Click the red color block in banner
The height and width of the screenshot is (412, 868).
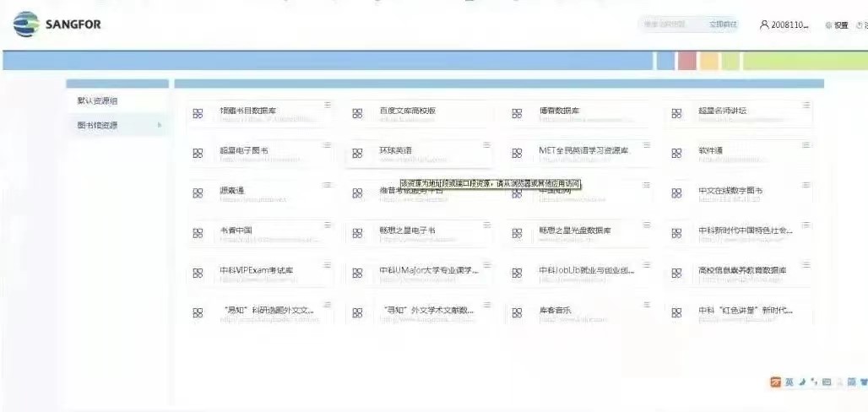tap(686, 61)
